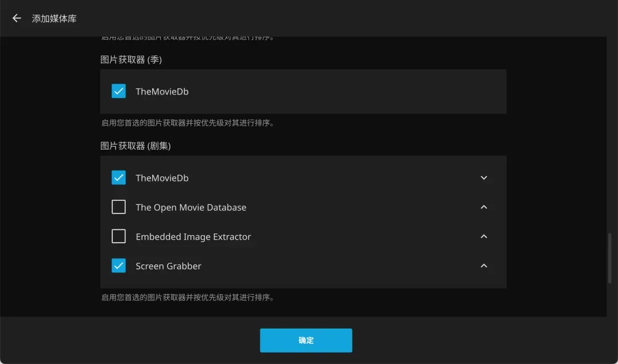
Task: Click the 添加媒体库 title text
Action: [54, 18]
